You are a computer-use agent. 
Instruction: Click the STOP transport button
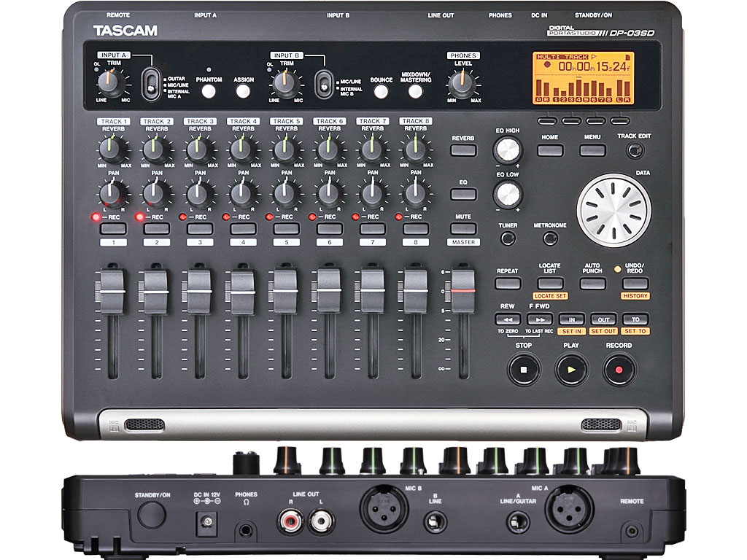click(x=524, y=370)
